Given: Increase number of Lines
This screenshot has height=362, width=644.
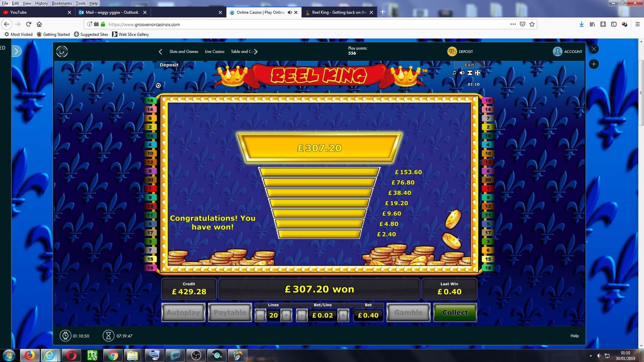Looking at the screenshot, I should point(286,315).
